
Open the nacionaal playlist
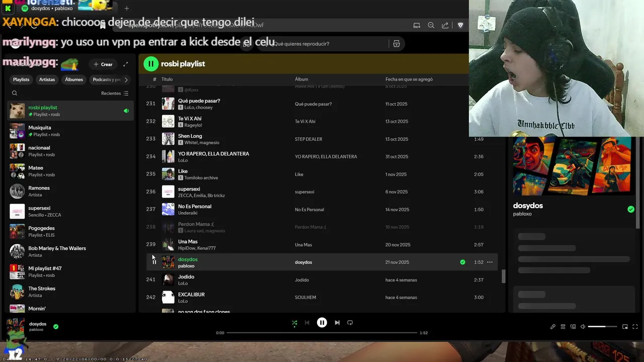click(x=70, y=151)
